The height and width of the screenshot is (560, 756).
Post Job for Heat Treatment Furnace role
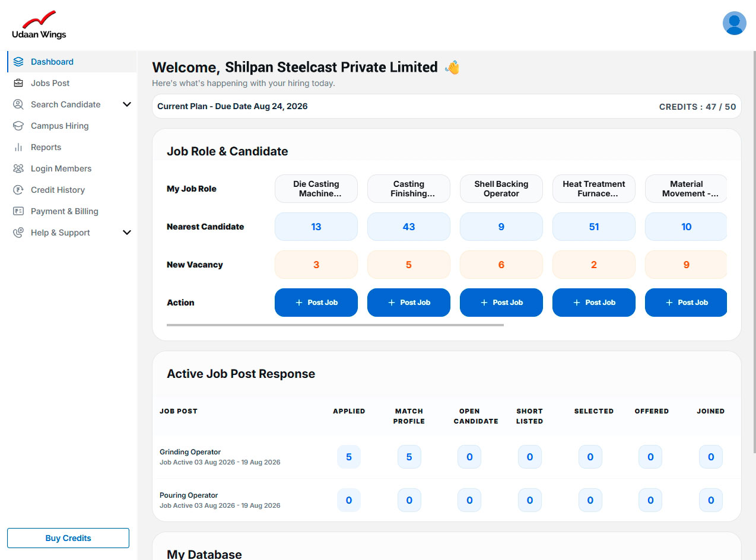pos(594,303)
